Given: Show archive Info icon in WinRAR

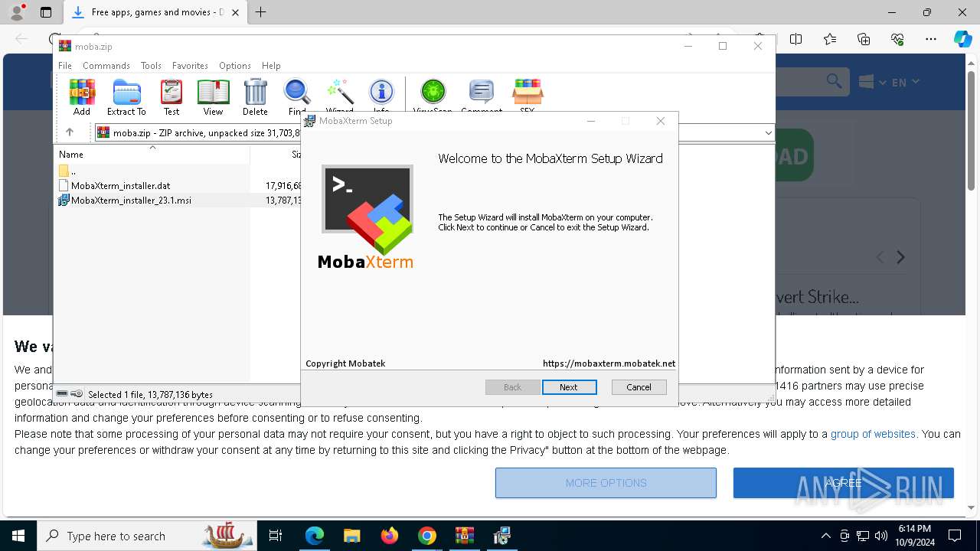Looking at the screenshot, I should tap(381, 95).
